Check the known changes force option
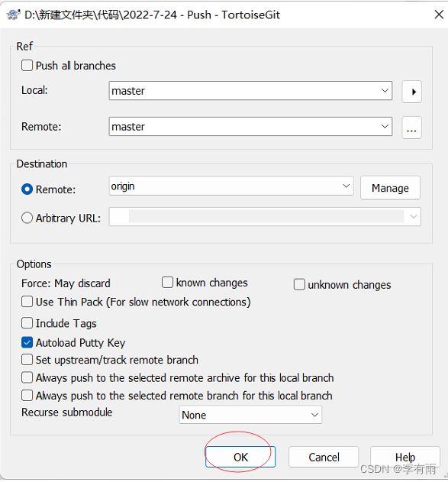 click(x=167, y=282)
